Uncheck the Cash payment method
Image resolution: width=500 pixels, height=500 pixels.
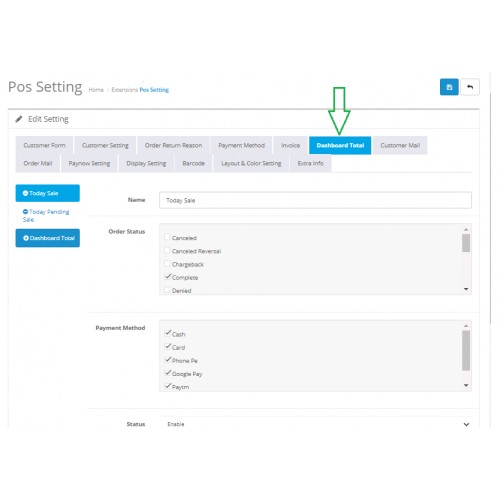tap(168, 333)
